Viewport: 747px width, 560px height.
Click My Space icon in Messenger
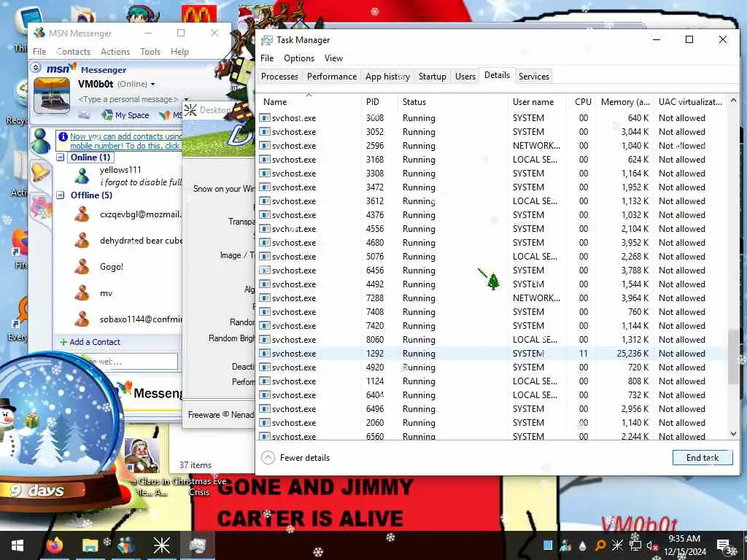[107, 114]
